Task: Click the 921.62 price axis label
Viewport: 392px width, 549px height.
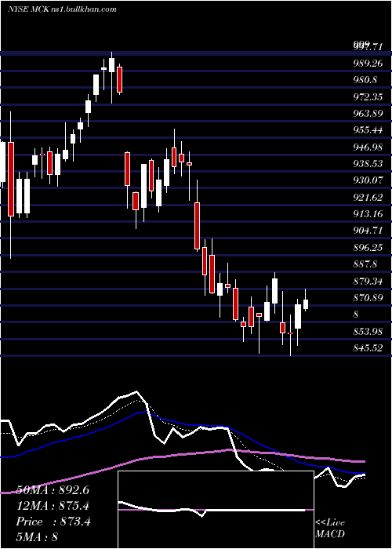Action: [368, 198]
